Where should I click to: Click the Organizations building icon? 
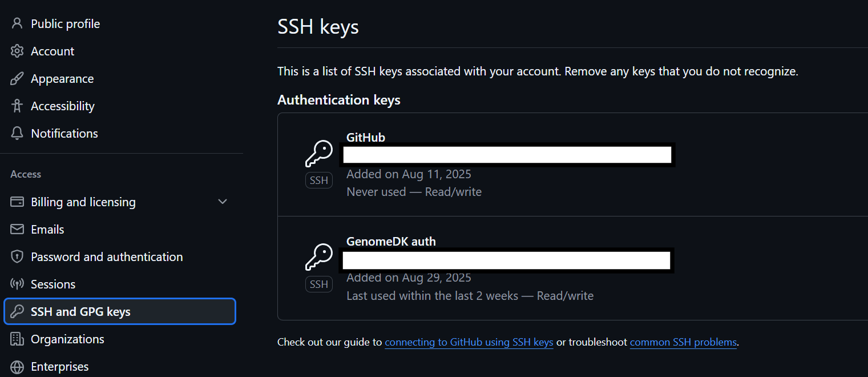(17, 339)
